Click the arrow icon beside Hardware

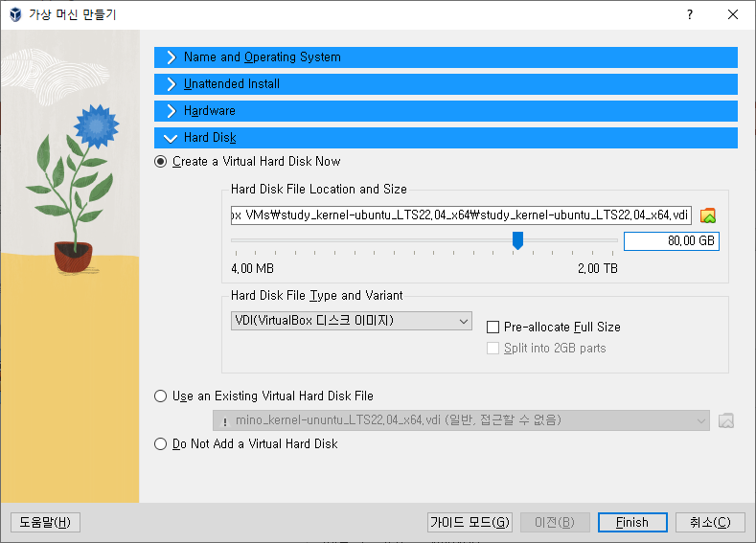point(171,111)
